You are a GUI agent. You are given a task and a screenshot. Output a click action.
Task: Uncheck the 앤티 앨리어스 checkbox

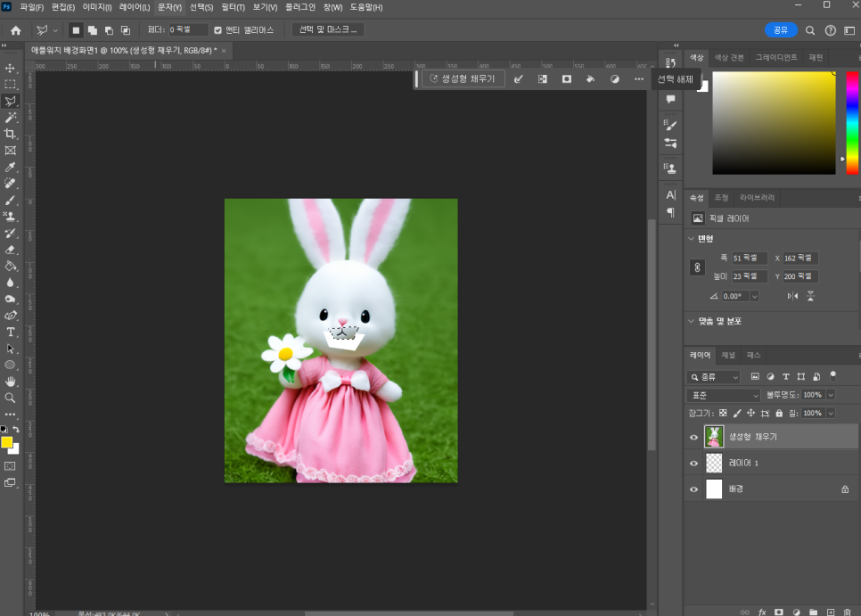click(218, 30)
